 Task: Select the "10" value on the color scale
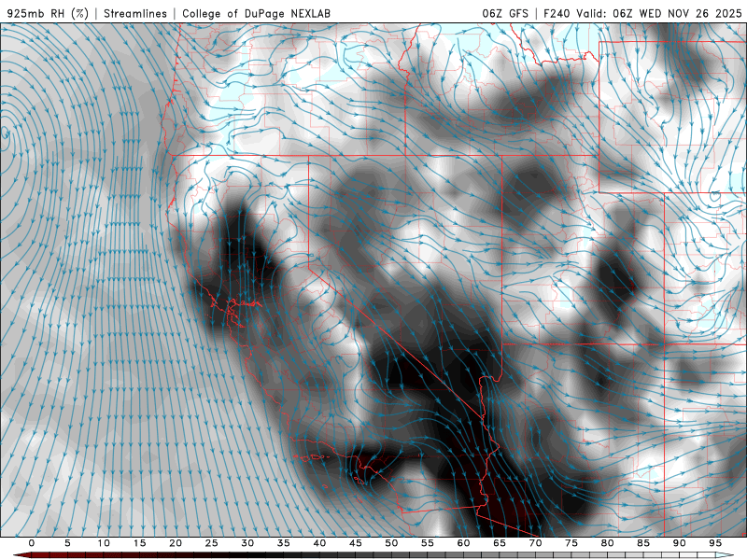tap(104, 543)
